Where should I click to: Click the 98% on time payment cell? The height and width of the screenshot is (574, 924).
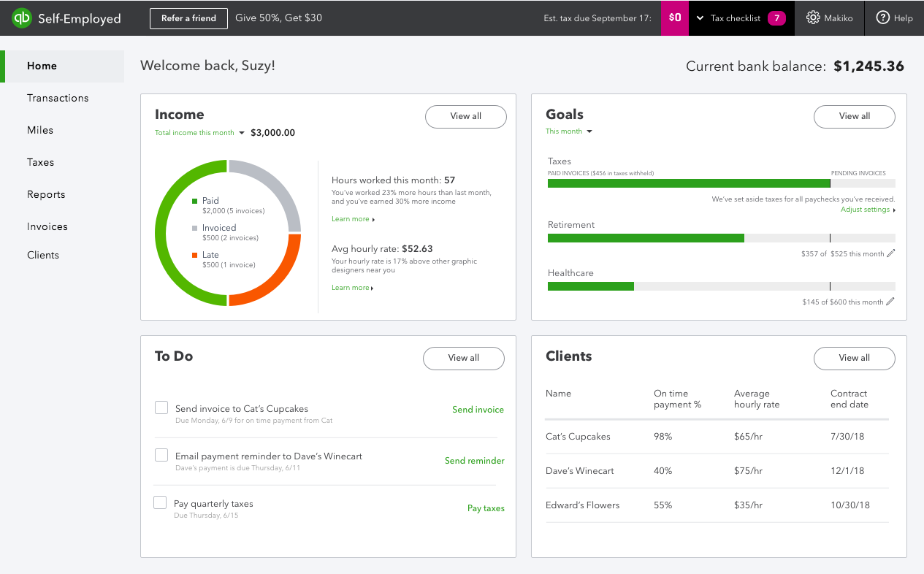663,437
